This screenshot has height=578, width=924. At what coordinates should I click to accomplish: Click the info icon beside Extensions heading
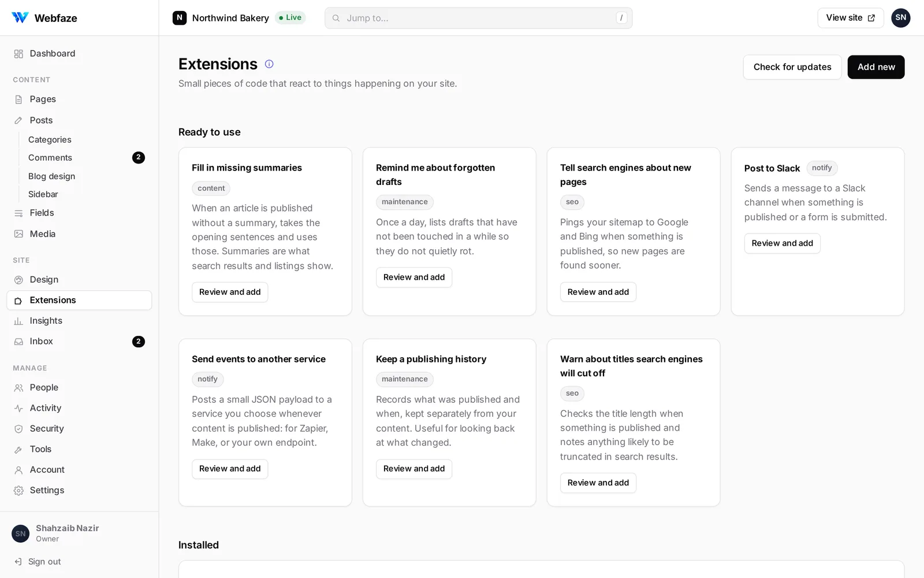click(x=269, y=64)
